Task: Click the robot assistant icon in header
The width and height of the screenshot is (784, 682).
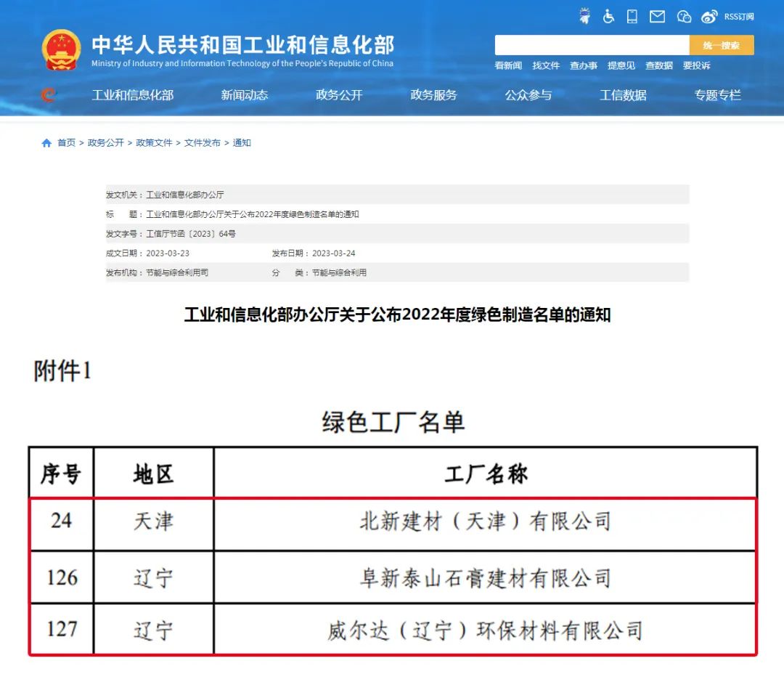Action: coord(584,16)
